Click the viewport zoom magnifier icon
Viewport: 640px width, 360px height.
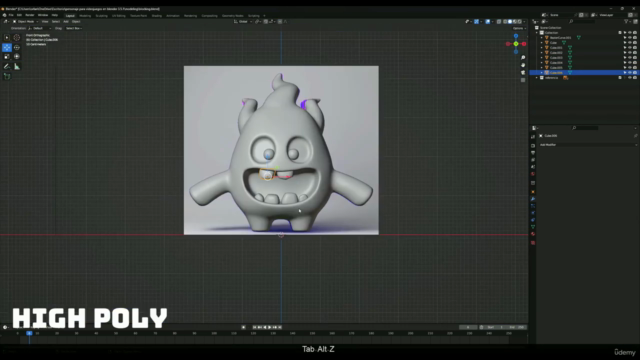pos(523,58)
